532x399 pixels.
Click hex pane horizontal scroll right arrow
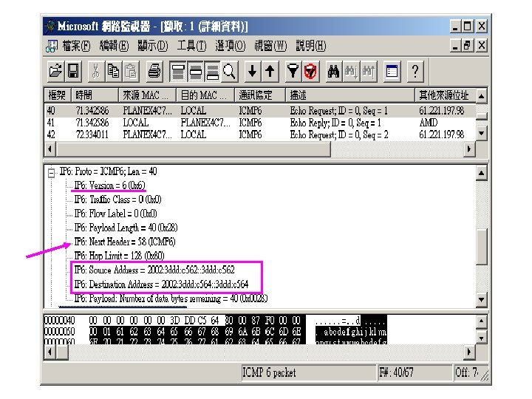coord(469,352)
